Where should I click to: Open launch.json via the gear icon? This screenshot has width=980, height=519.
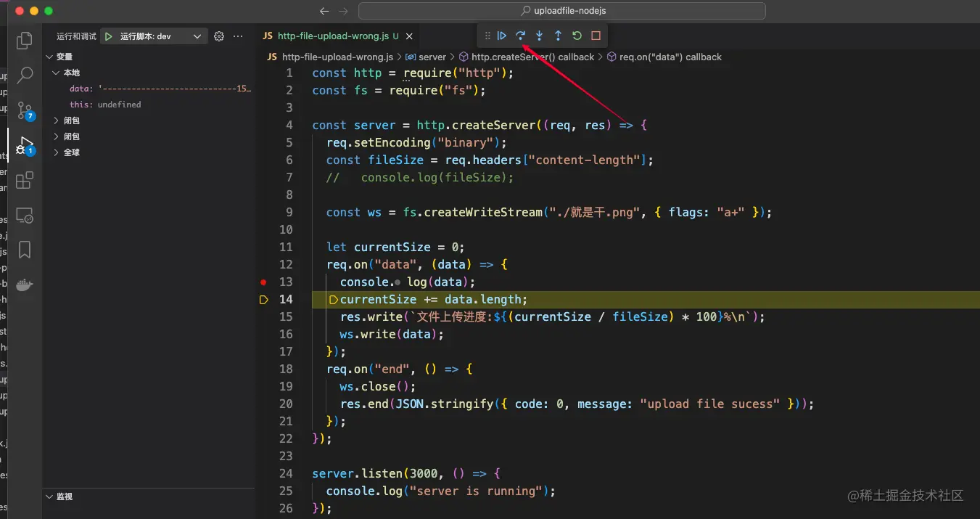219,36
